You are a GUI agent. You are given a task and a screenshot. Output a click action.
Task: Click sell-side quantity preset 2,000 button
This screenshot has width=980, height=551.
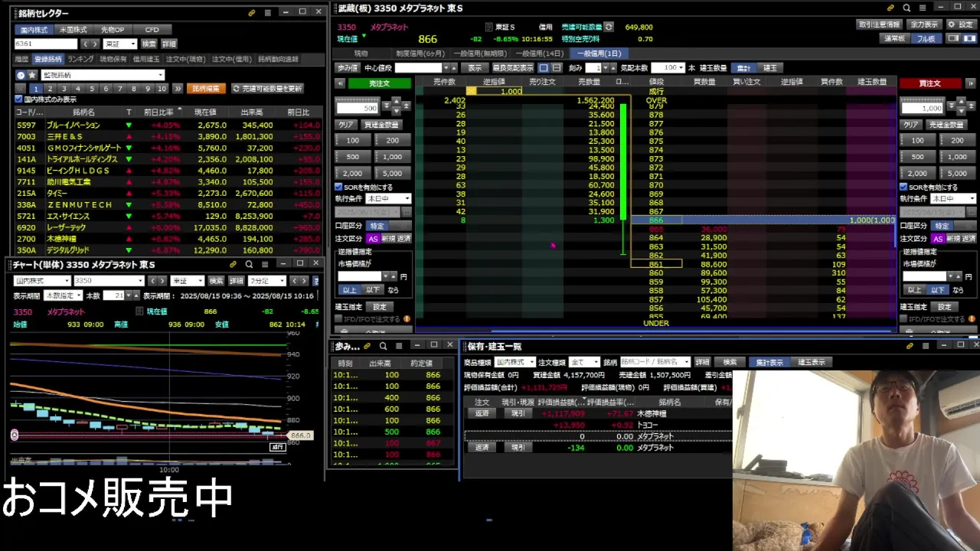352,173
